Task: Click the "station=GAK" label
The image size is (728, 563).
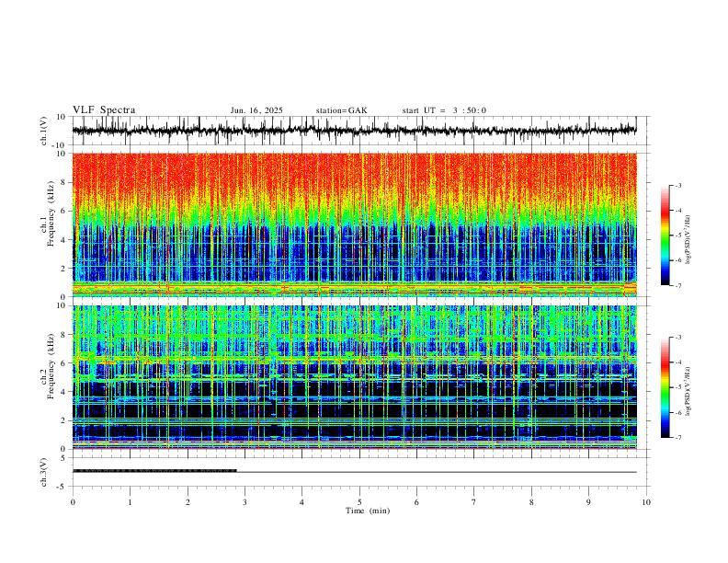Action: [341, 110]
